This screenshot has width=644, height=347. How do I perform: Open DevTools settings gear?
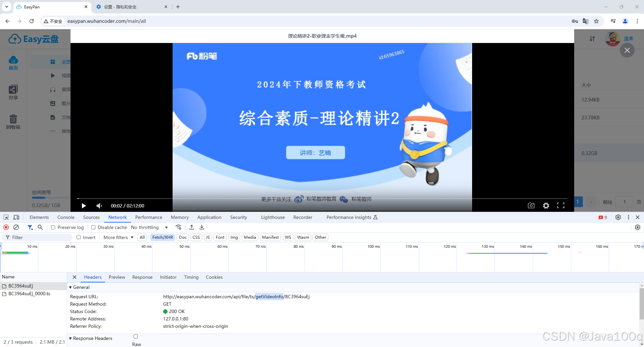(618, 217)
